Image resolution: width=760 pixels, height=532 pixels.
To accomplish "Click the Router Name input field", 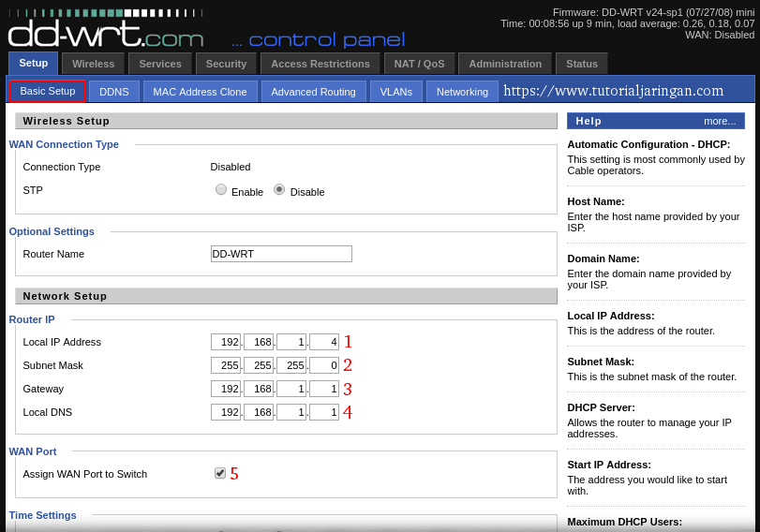I will pos(281,254).
